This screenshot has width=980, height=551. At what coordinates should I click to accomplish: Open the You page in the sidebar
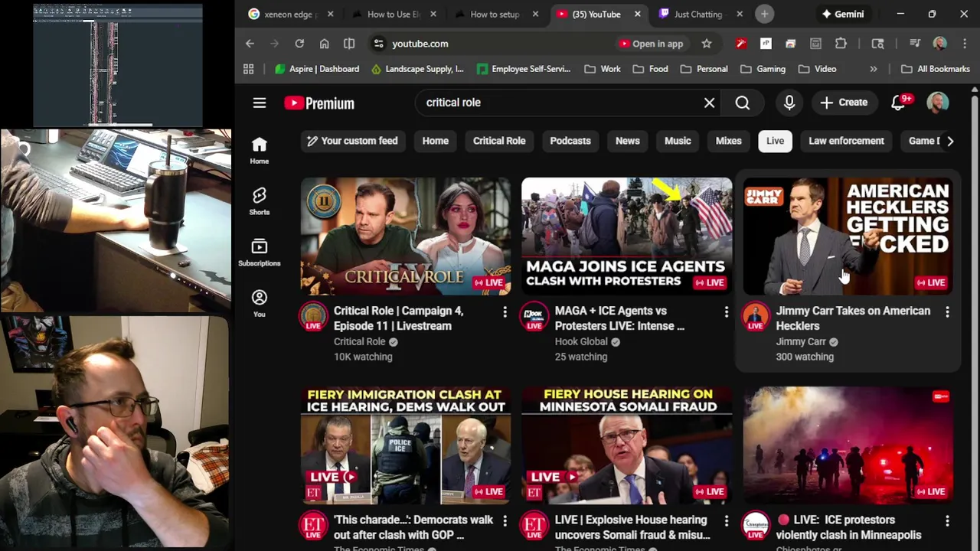[260, 303]
